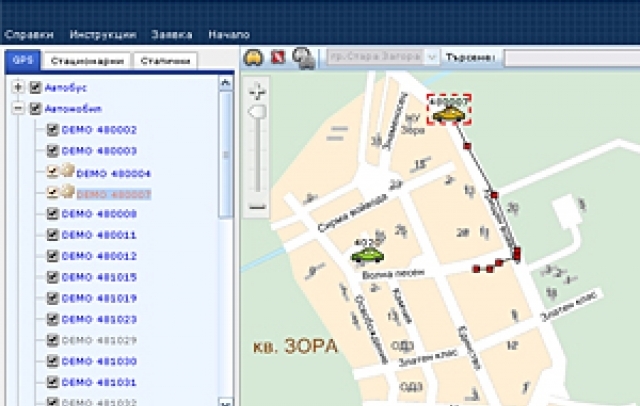
Task: Expand the Автобус tree node
Action: (x=18, y=87)
